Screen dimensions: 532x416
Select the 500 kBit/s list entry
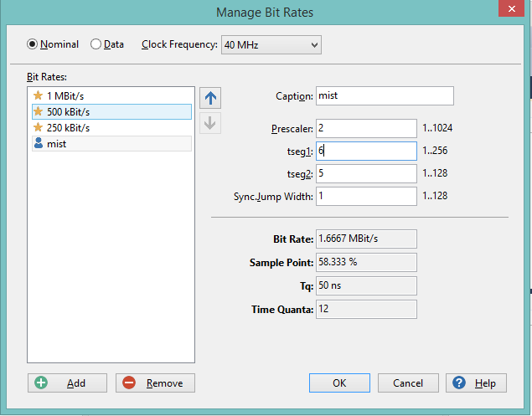pyautogui.click(x=111, y=111)
